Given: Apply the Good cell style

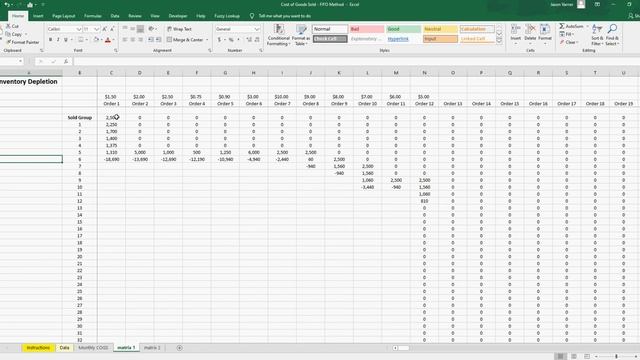Looking at the screenshot, I should pos(403,29).
